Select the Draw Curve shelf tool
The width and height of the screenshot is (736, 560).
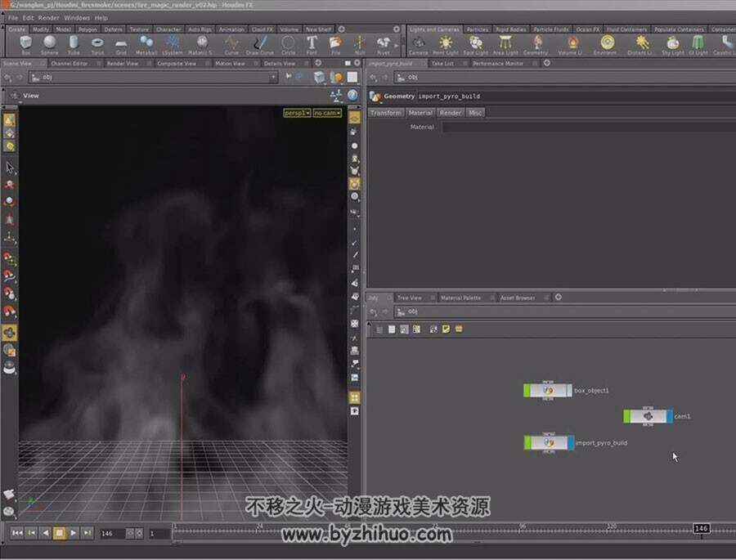(x=259, y=45)
